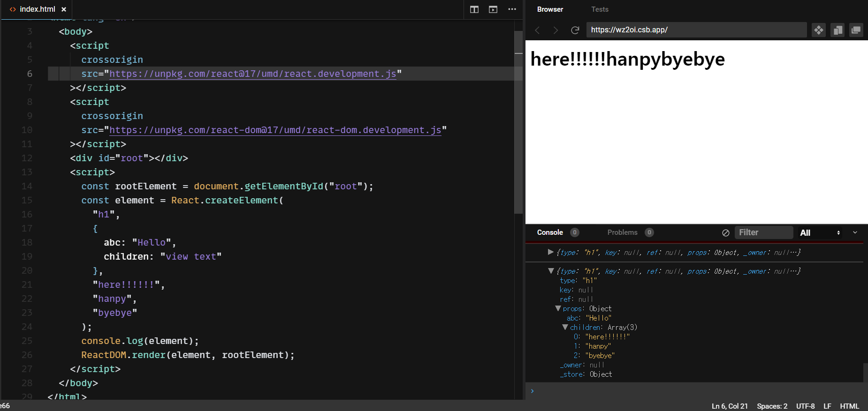
Task: Open the preview pane icon in editor toolbar
Action: [x=493, y=9]
